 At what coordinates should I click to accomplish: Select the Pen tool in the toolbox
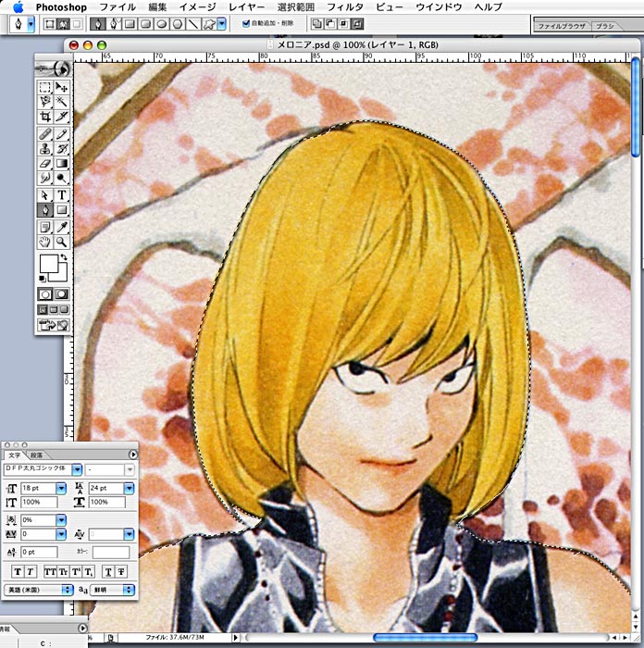[x=45, y=210]
